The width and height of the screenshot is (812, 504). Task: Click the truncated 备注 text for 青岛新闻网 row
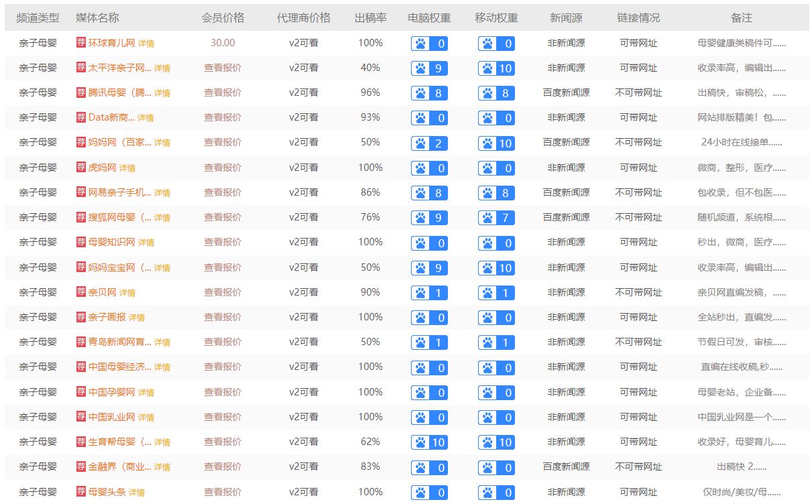742,342
